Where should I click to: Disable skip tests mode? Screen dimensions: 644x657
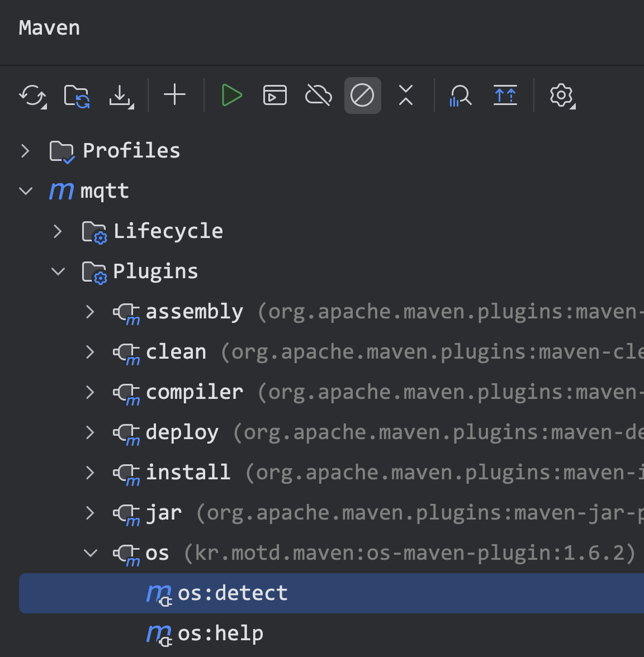[x=362, y=95]
